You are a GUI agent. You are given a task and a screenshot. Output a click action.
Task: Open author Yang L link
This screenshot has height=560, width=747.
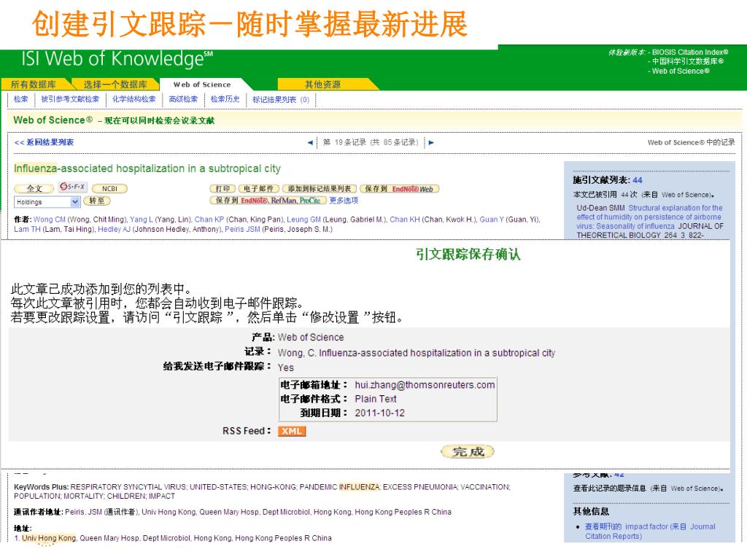[142, 219]
